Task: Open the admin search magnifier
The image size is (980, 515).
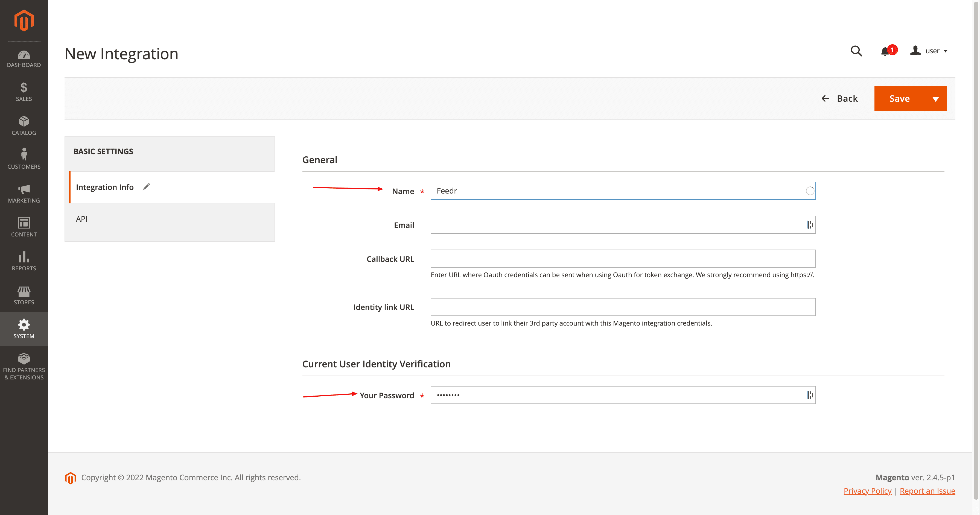Action: [856, 51]
